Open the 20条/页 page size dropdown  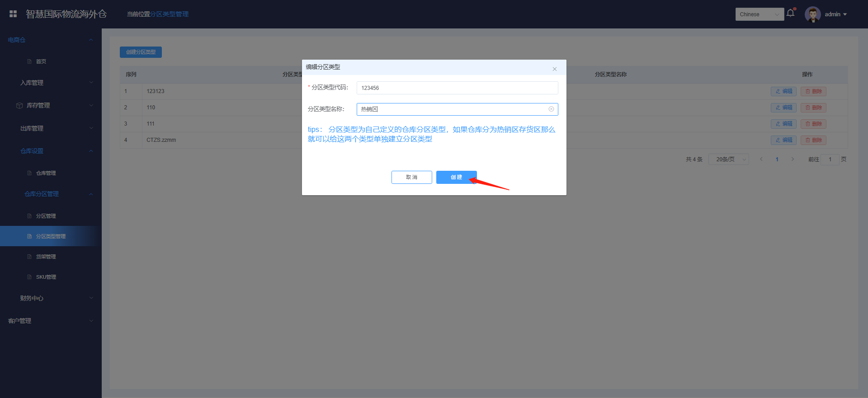point(728,159)
